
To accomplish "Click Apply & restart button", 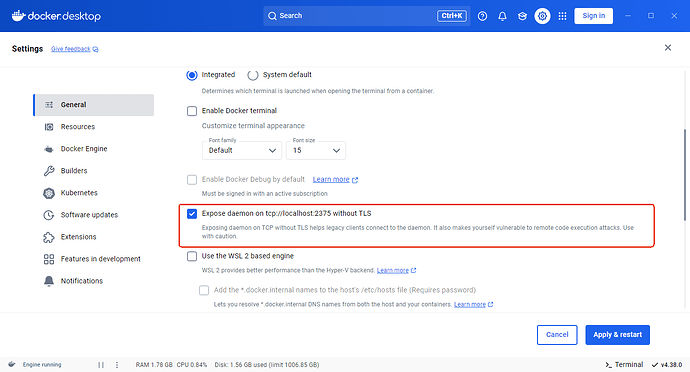I will [617, 335].
